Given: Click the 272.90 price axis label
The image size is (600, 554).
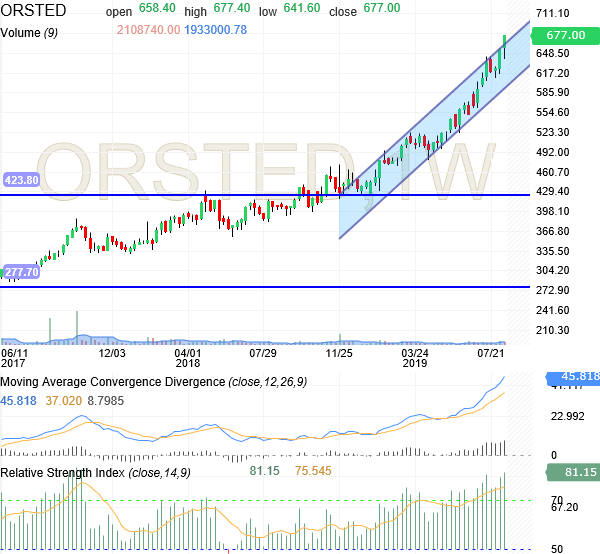Looking at the screenshot, I should (x=553, y=290).
